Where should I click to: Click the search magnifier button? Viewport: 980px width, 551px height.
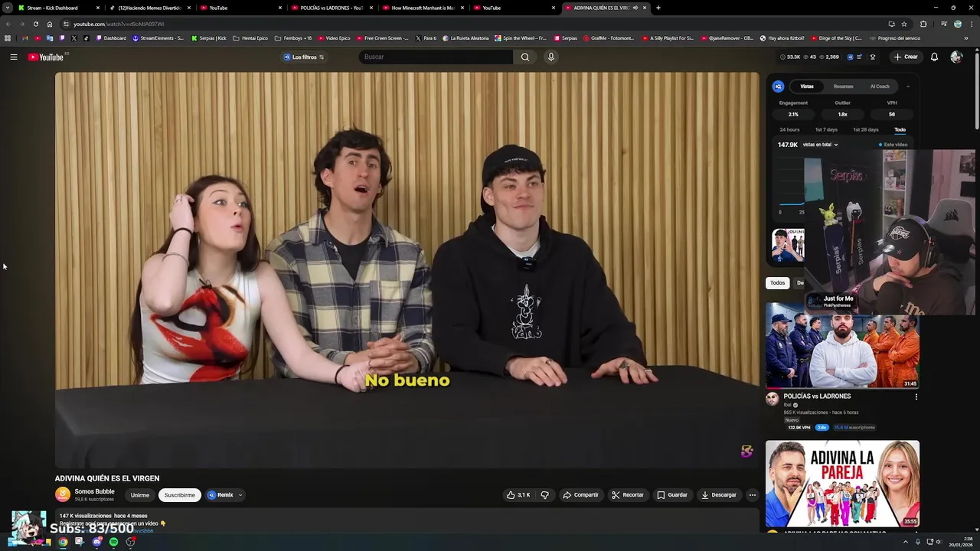[525, 57]
